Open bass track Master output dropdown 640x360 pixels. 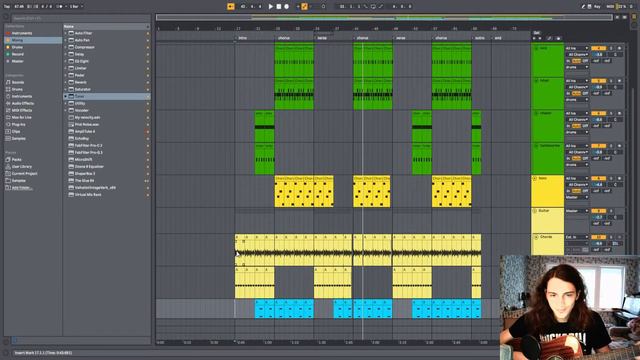click(x=577, y=197)
